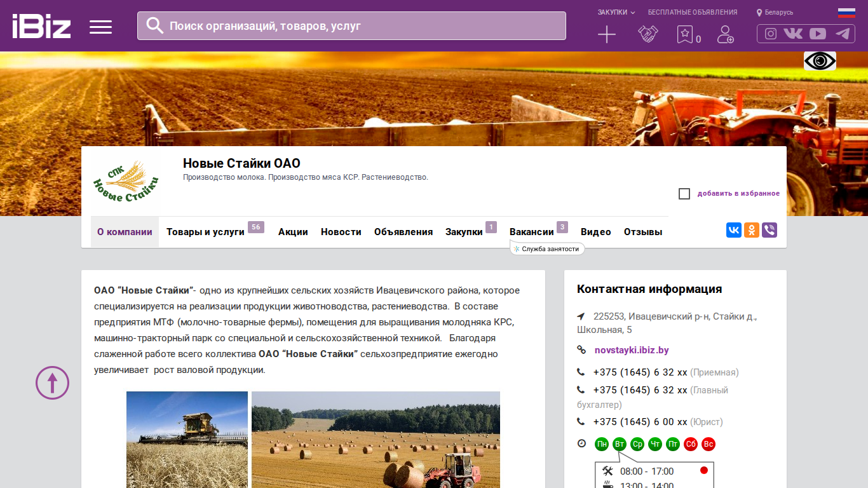This screenshot has height=488, width=868.
Task: Click the plus add icon in header
Action: pyautogui.click(x=607, y=34)
